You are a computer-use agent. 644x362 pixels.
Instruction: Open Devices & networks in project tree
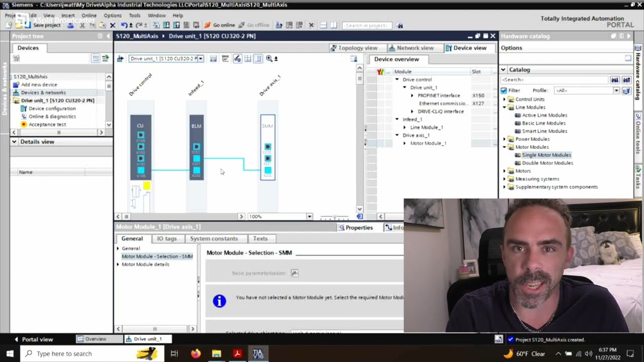(43, 93)
